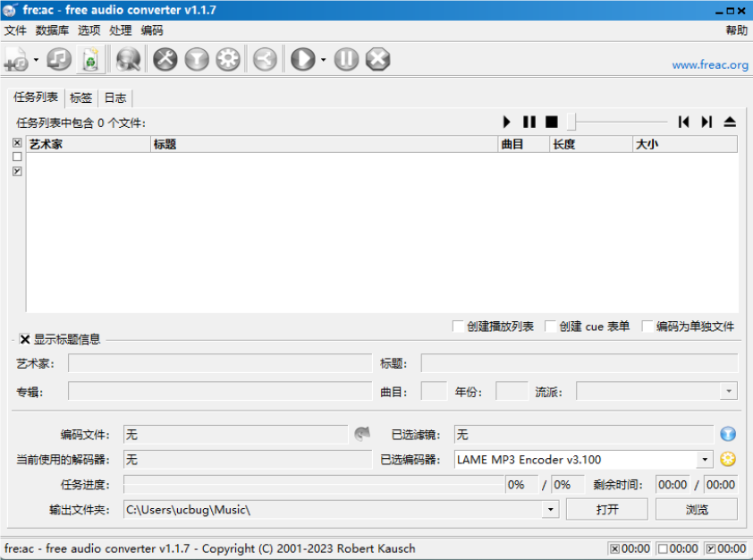The height and width of the screenshot is (560, 753).
Task: Stop the conversion with the X icon
Action: click(x=376, y=59)
